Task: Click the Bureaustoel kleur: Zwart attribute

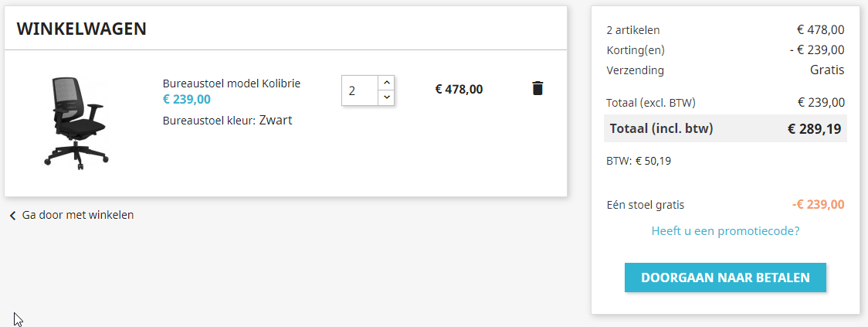Action: click(x=228, y=120)
